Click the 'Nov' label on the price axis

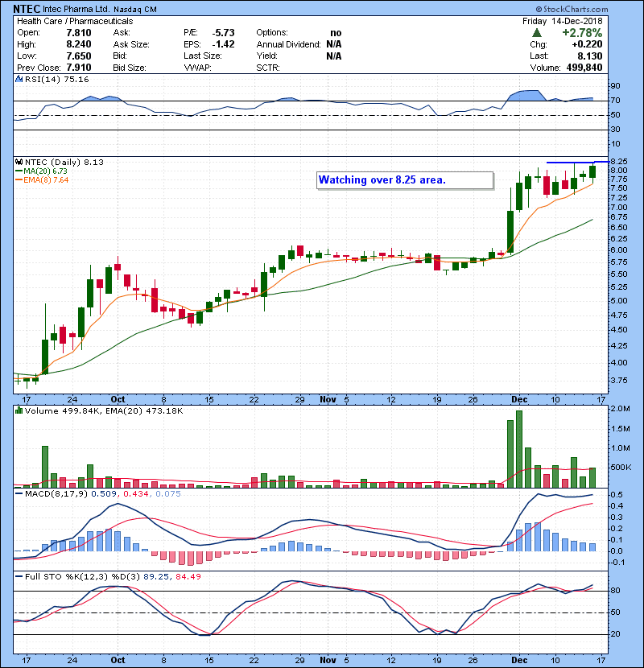[327, 398]
